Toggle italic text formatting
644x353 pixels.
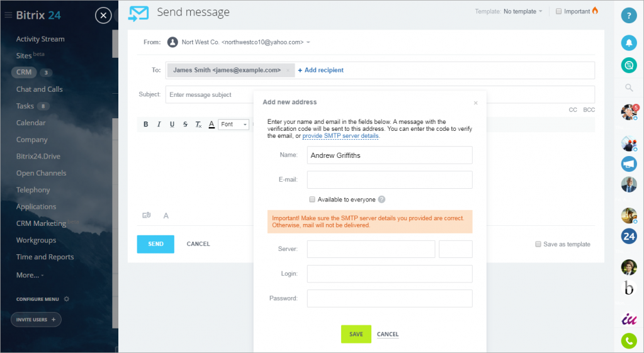(159, 124)
